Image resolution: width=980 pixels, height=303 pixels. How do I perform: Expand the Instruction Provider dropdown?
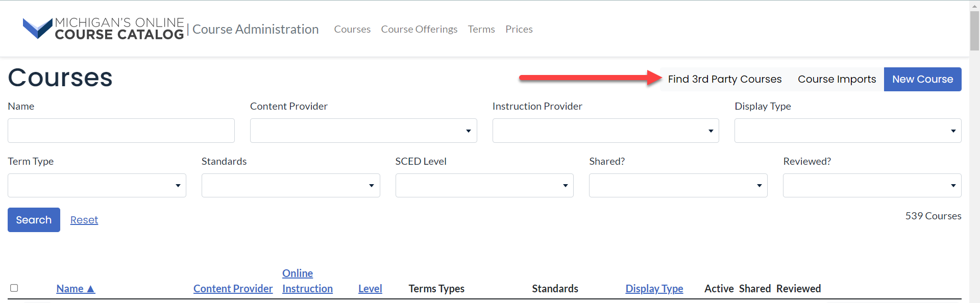pyautogui.click(x=606, y=131)
